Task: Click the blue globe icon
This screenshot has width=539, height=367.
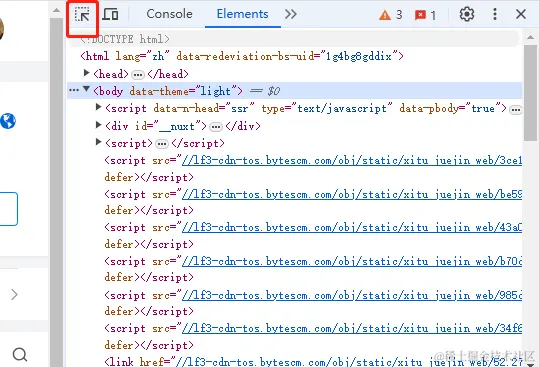Action: pyautogui.click(x=8, y=121)
